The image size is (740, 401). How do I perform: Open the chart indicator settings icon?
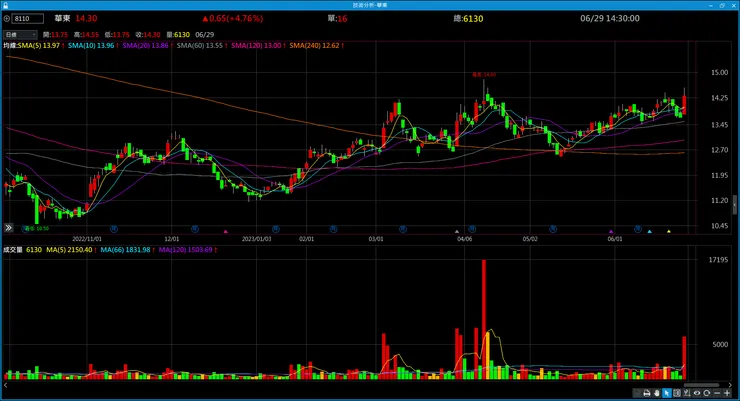(x=687, y=393)
